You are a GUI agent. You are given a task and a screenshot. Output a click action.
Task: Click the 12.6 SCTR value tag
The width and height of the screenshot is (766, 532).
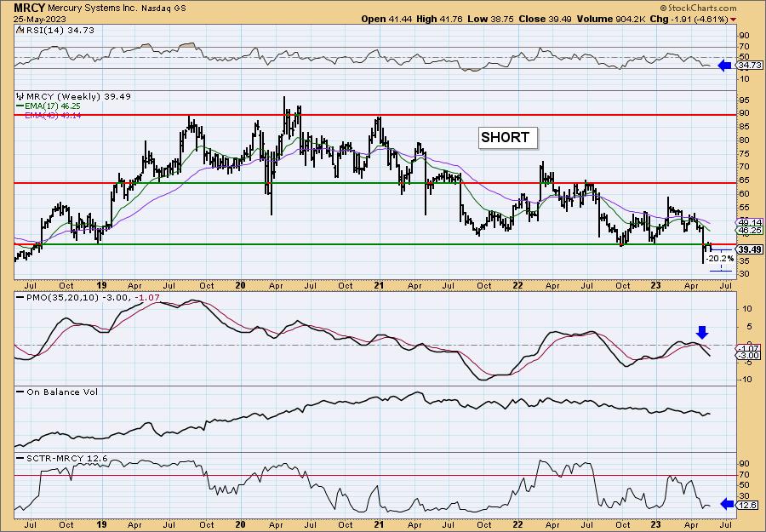pos(748,505)
